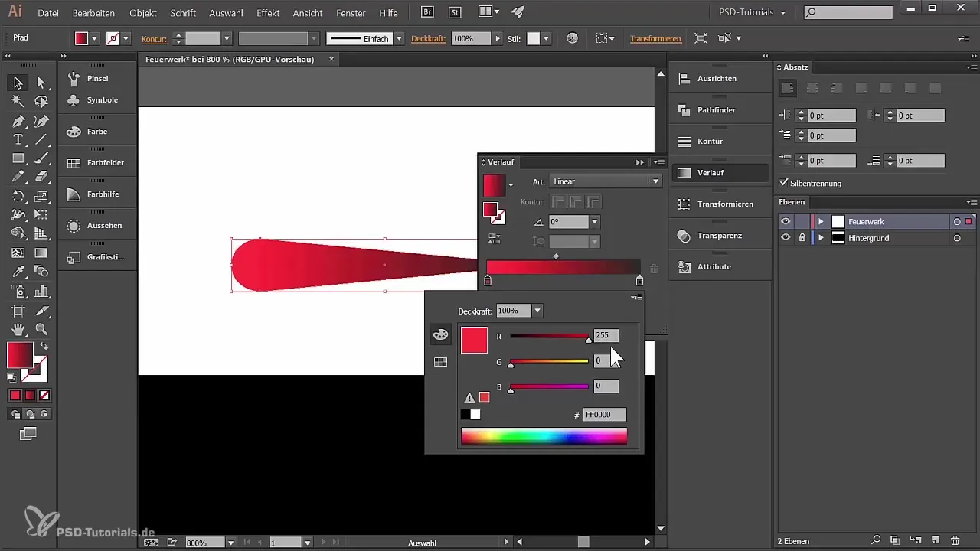
Task: Select the Rectangle tool
Action: [x=18, y=158]
